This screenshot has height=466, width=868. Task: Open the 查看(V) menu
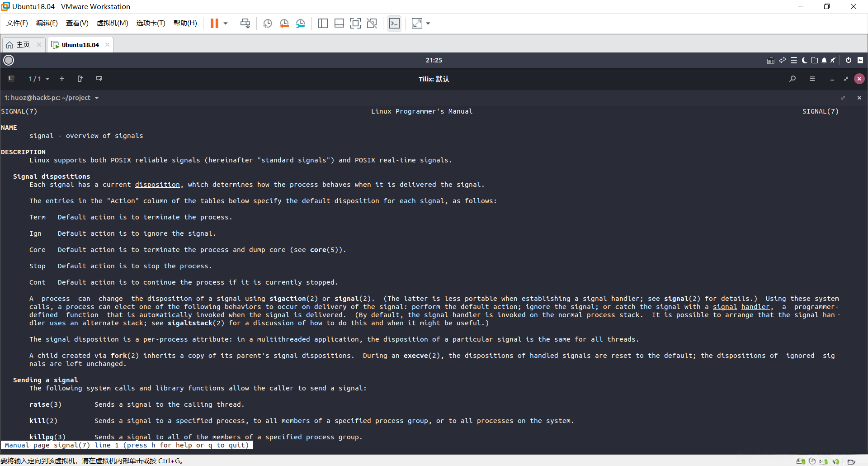[77, 23]
